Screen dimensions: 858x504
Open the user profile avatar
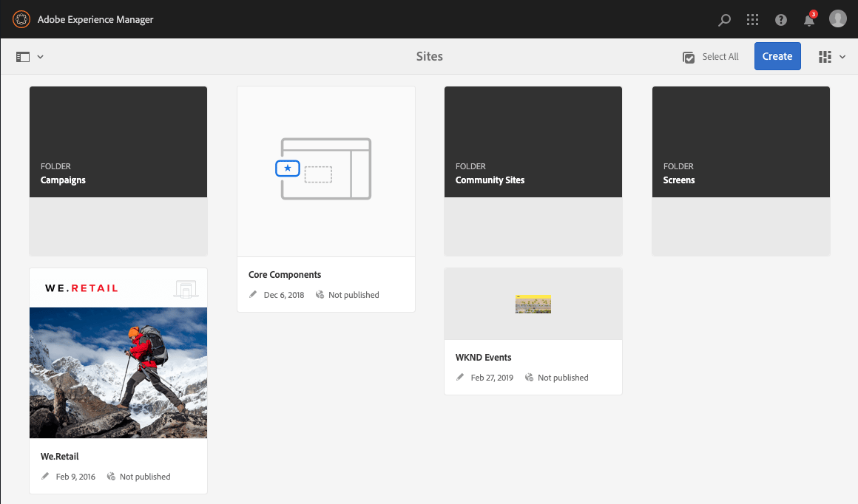(x=837, y=18)
